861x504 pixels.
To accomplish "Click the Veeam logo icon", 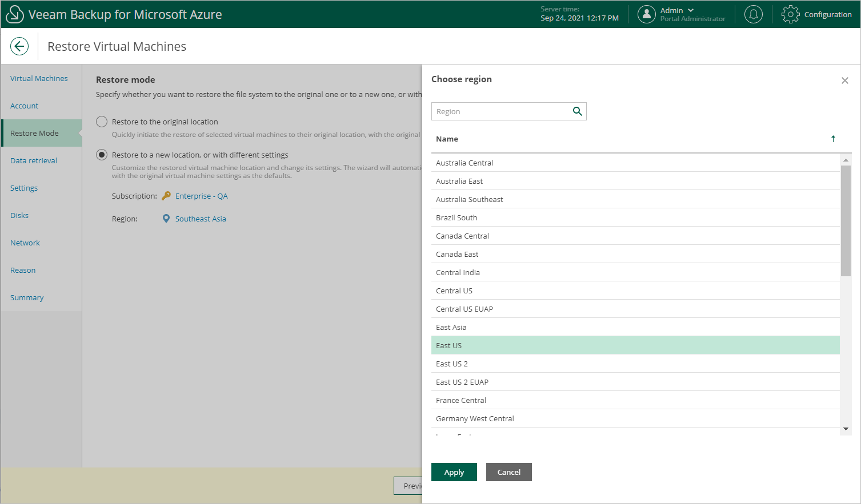I will 14,14.
